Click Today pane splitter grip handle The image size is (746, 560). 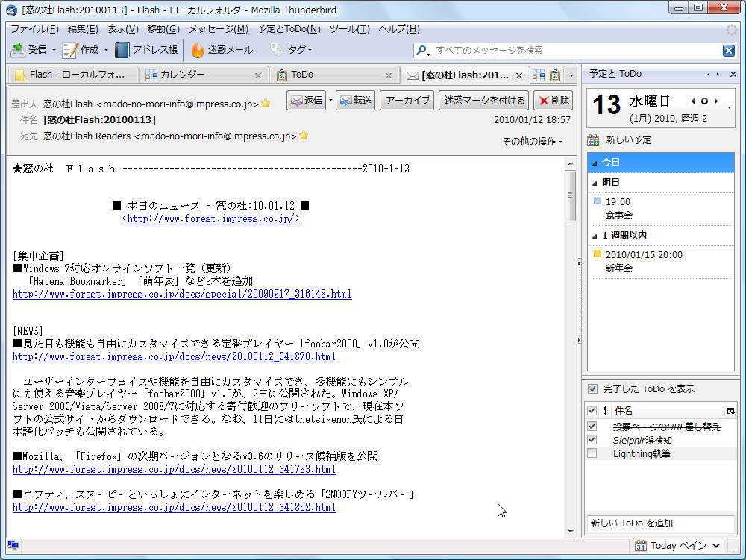(x=579, y=301)
